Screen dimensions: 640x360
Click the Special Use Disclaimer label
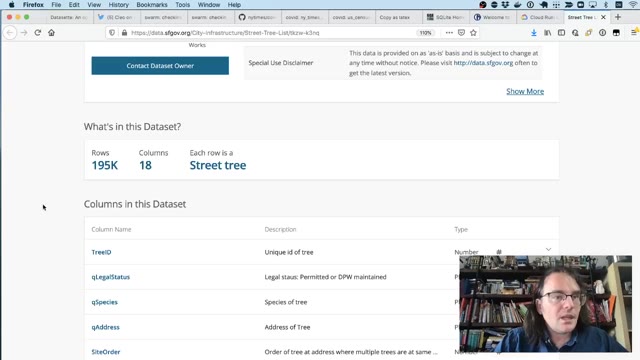click(x=281, y=63)
